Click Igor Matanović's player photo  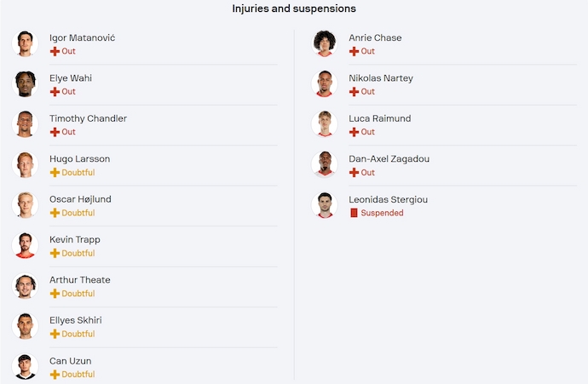pos(26,44)
